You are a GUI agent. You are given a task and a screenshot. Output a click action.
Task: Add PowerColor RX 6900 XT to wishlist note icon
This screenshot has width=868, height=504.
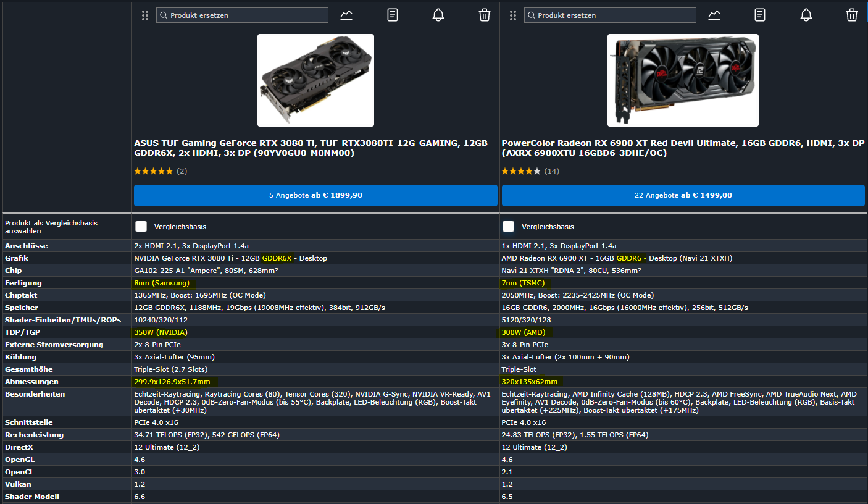pyautogui.click(x=760, y=15)
